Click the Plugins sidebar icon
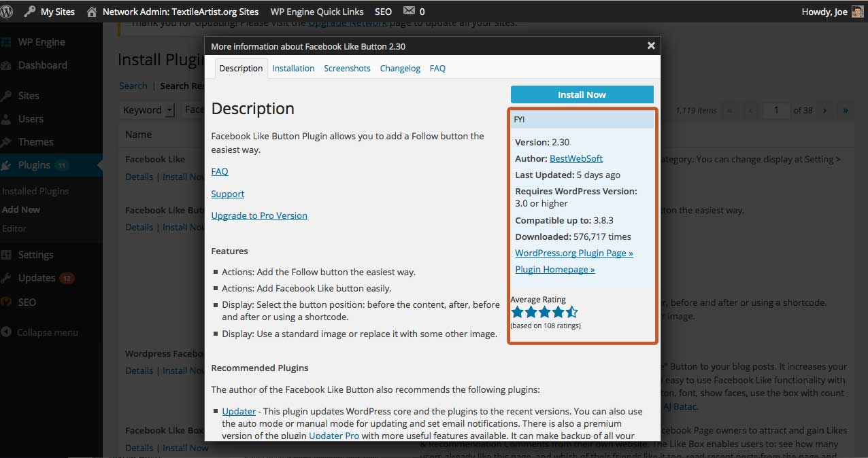Viewport: 868px width, 458px height. (6, 165)
